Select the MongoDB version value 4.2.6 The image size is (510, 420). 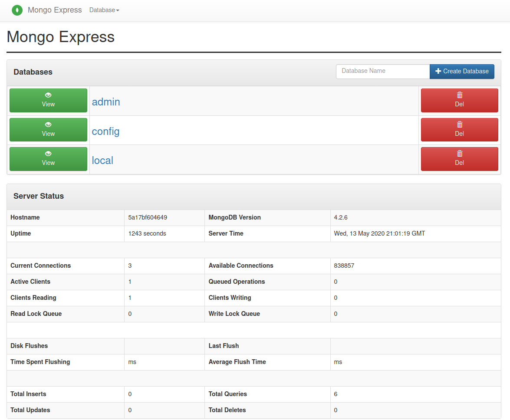coord(342,217)
